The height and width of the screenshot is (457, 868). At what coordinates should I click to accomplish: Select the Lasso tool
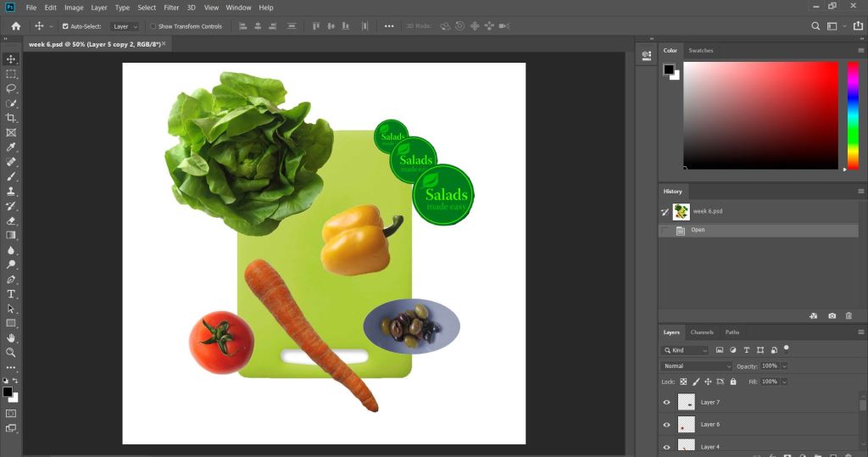[11, 88]
